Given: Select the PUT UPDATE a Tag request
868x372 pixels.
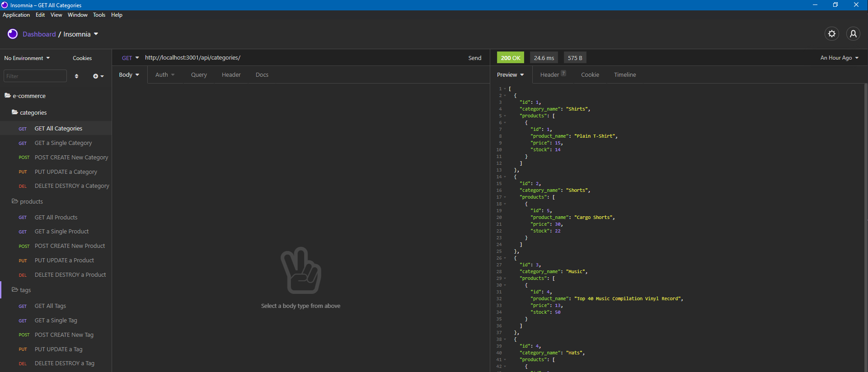Looking at the screenshot, I should point(56,349).
